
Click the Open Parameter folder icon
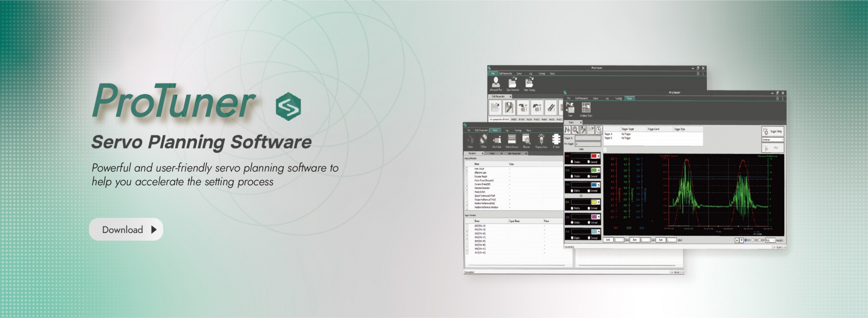pos(512,83)
